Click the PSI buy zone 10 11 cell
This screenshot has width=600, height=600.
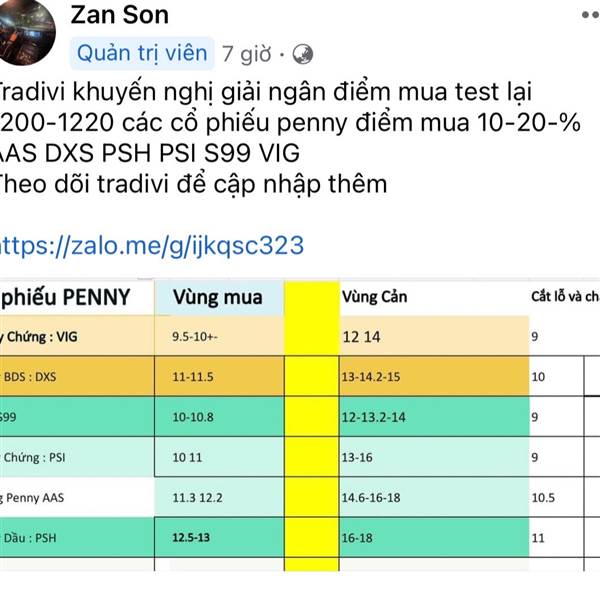point(219,457)
